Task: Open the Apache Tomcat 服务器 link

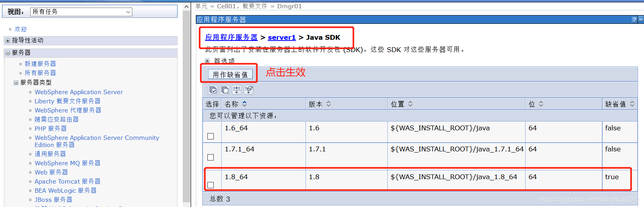Action: [x=68, y=181]
